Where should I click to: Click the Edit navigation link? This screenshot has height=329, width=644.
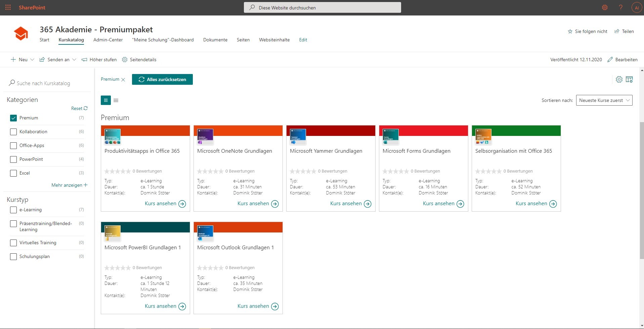(x=303, y=40)
